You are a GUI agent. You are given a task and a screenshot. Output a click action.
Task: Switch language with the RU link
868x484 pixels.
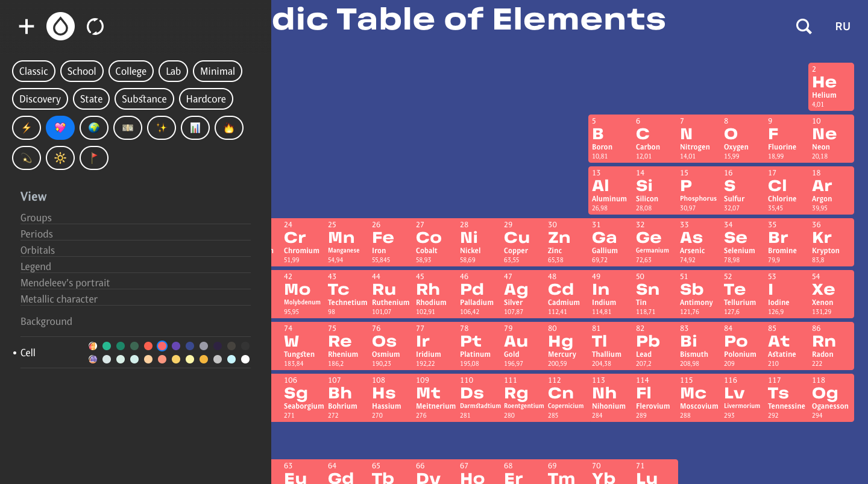(843, 27)
